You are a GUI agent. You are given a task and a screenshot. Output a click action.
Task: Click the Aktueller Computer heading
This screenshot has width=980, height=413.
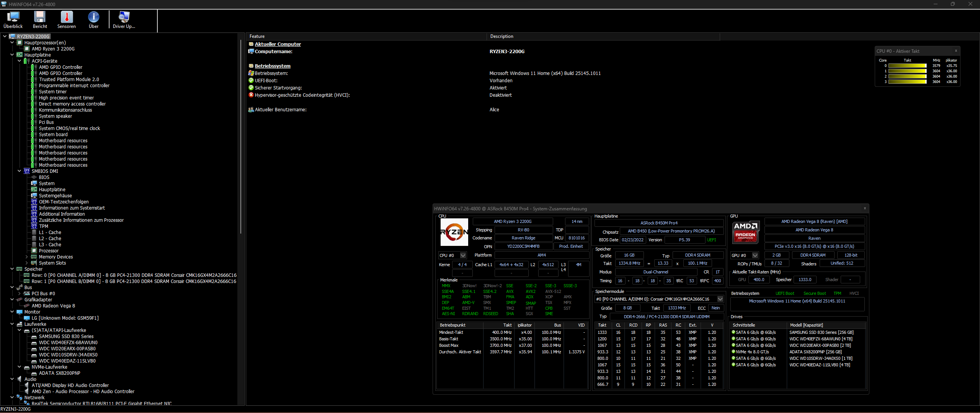click(x=278, y=44)
